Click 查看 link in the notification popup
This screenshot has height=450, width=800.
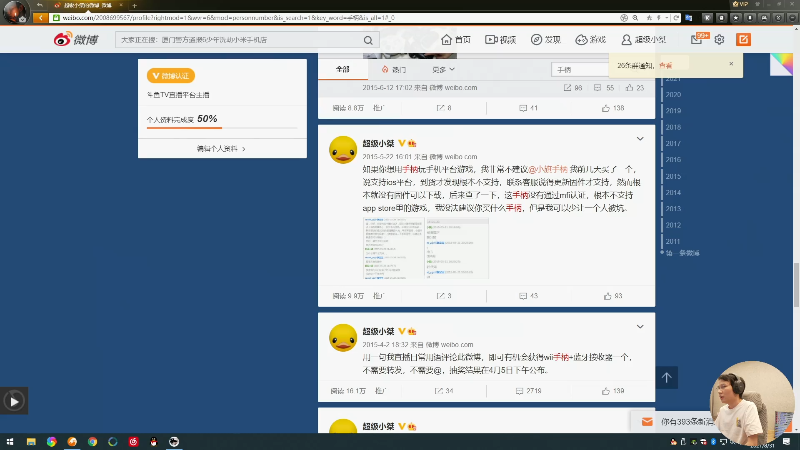665,65
